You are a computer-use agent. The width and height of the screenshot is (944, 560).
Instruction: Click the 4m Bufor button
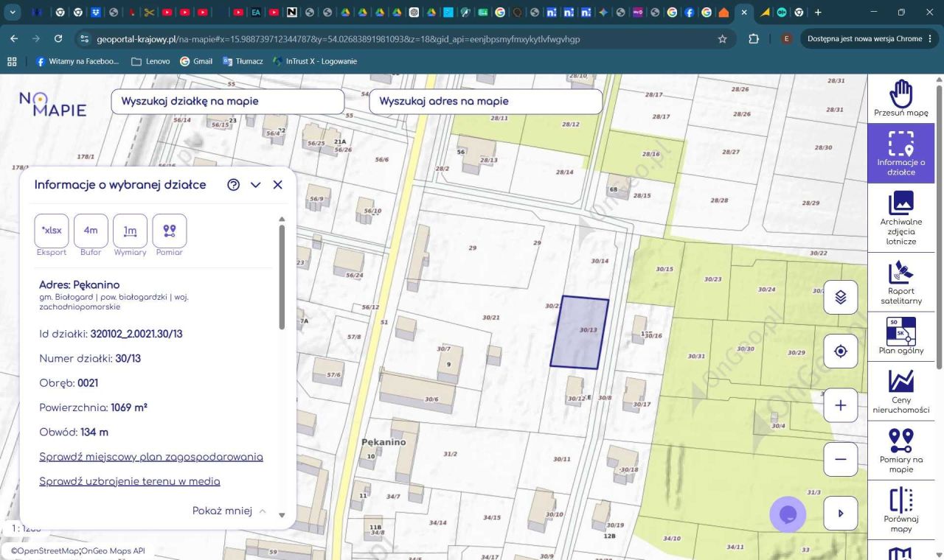coord(91,231)
